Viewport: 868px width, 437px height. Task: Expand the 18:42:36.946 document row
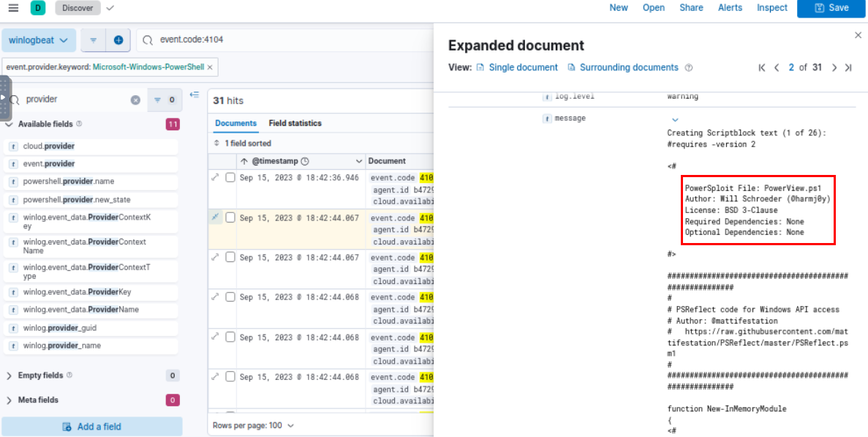(x=215, y=178)
